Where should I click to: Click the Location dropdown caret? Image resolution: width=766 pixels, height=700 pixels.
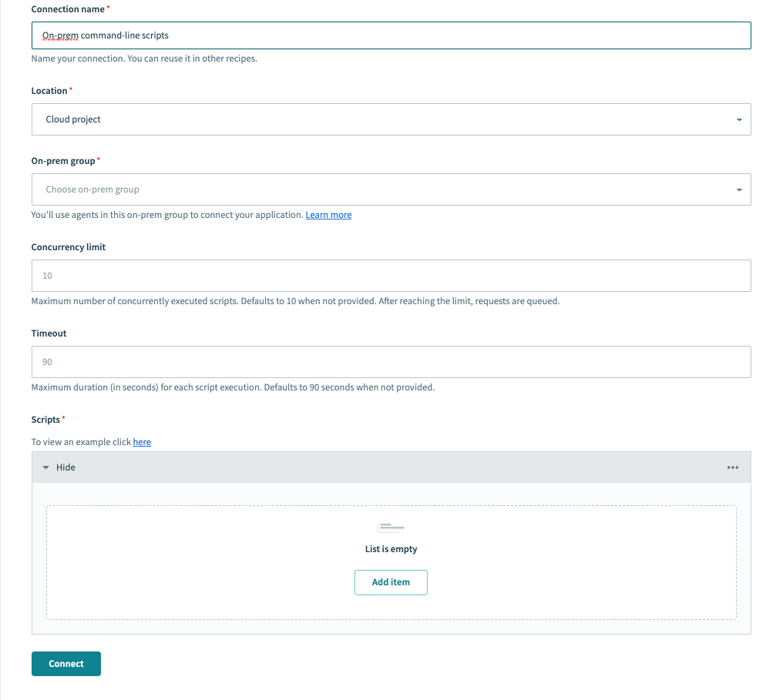737,119
